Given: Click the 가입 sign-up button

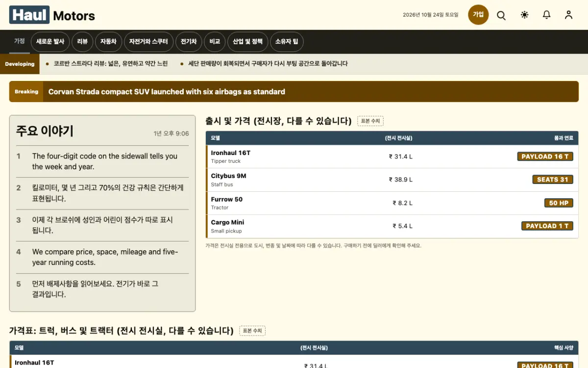Looking at the screenshot, I should pyautogui.click(x=478, y=15).
